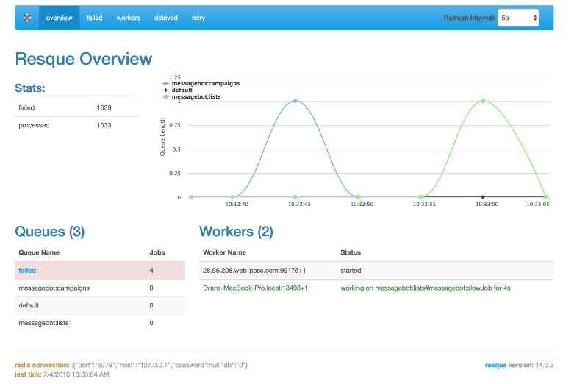Click the lifebuoy logo icon in navbar
Image resolution: width=588 pixels, height=384 pixels.
coord(27,18)
